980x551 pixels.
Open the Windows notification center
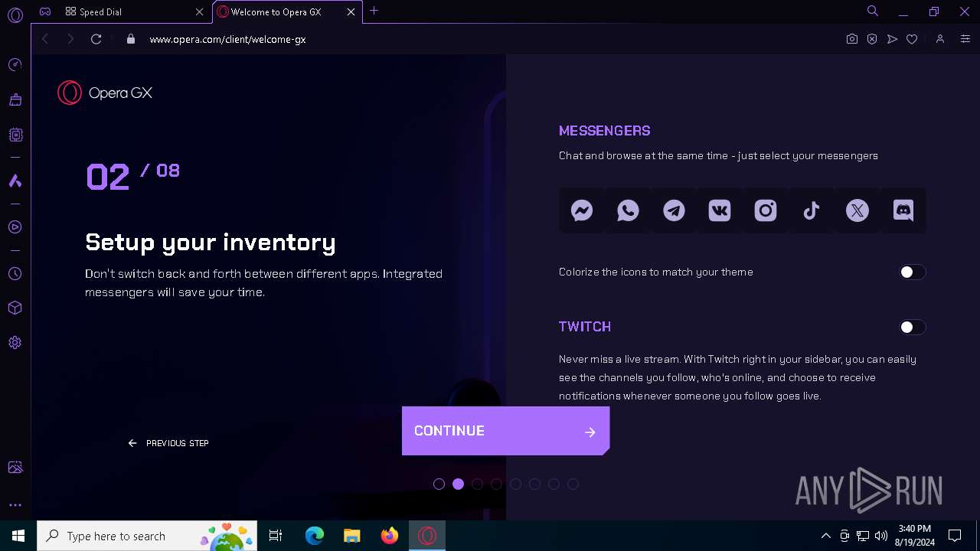tap(955, 536)
